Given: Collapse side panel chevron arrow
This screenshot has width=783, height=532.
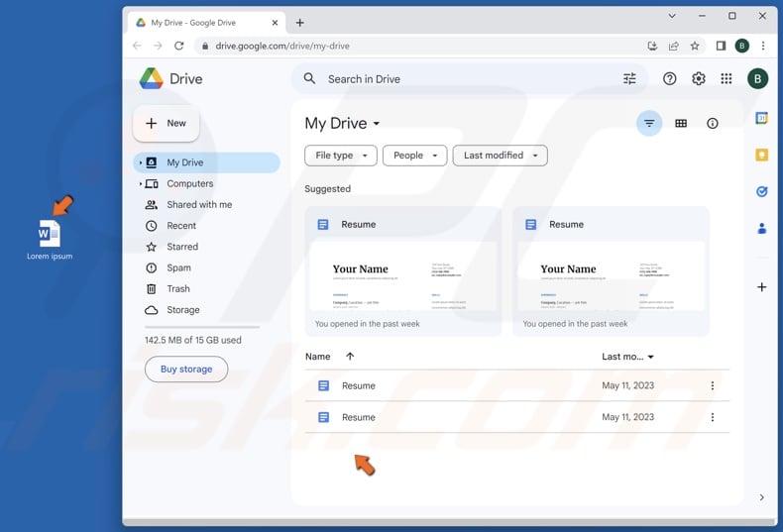Looking at the screenshot, I should (761, 497).
